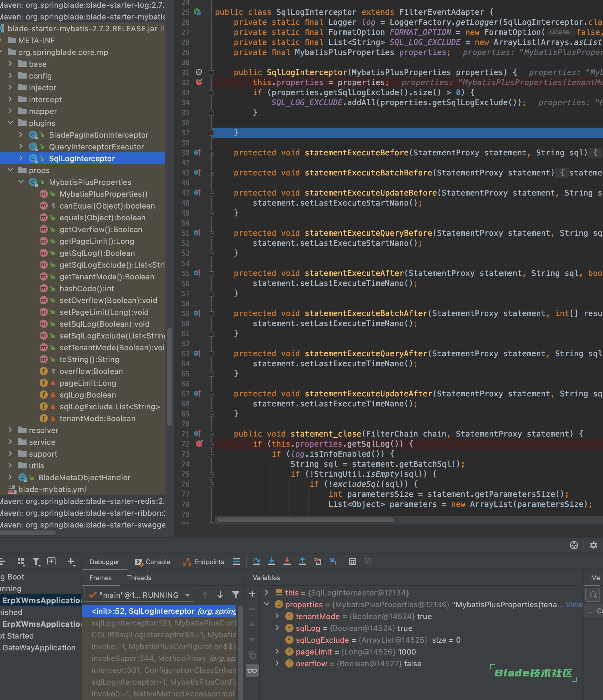The height and width of the screenshot is (700, 603).
Task: Click the previous frame up arrow
Action: tap(205, 595)
